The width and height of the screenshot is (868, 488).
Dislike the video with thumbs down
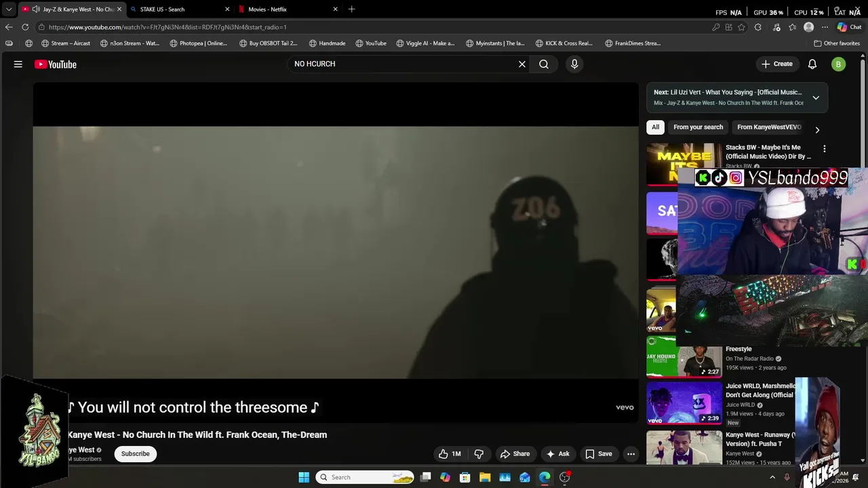(479, 454)
